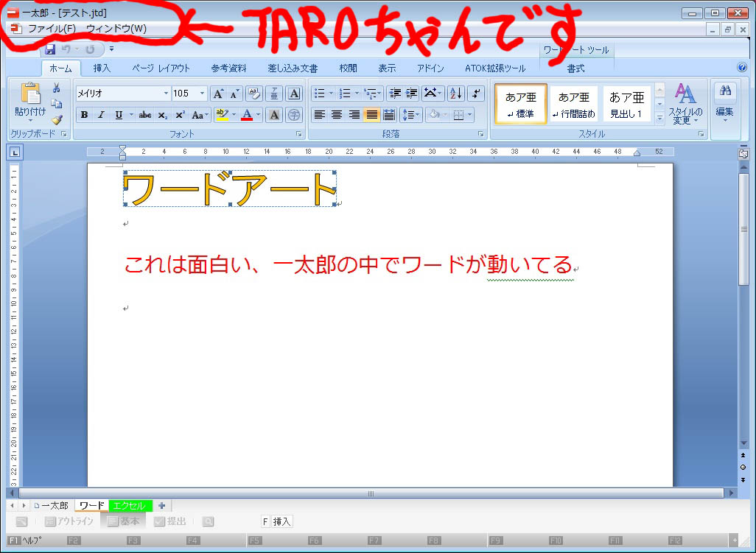Select the 一太郎 sheet tab
This screenshot has width=756, height=553.
(51, 505)
